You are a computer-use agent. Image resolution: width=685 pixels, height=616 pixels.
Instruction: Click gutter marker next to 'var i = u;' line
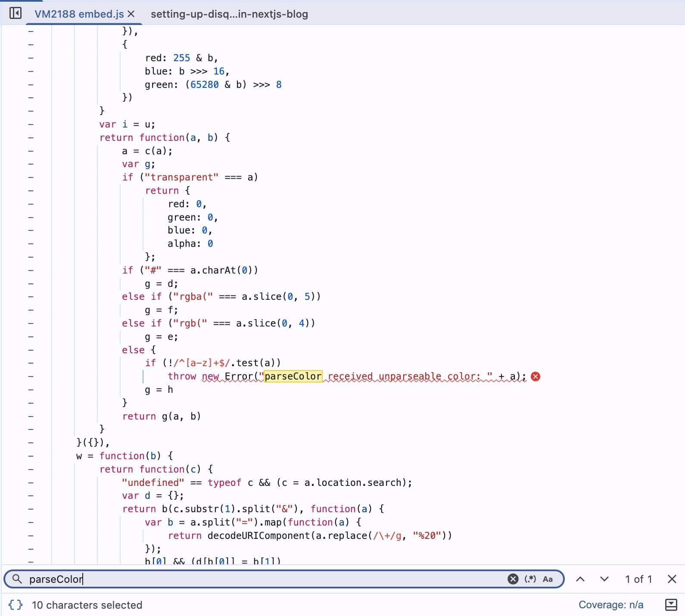(x=31, y=124)
